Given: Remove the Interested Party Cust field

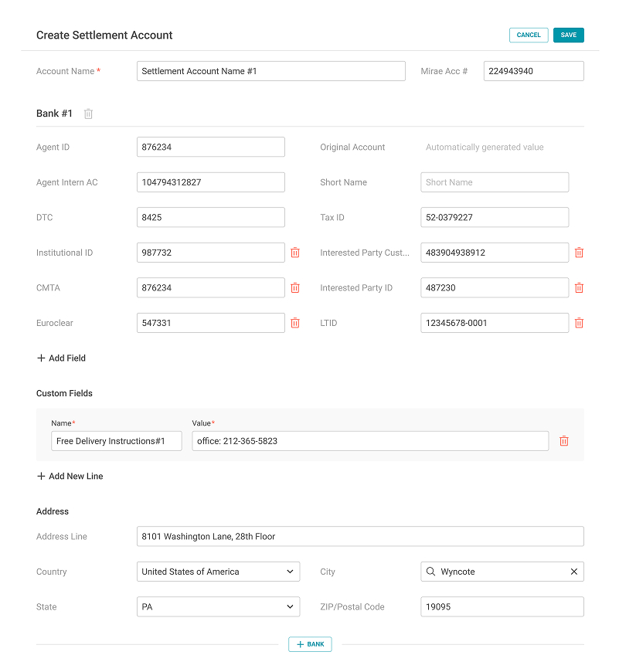Looking at the screenshot, I should (579, 253).
